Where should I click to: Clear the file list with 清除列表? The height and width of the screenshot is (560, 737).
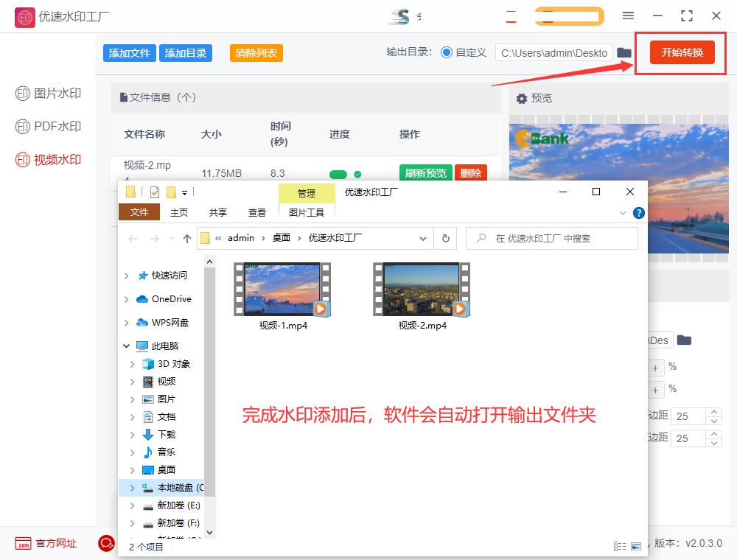pyautogui.click(x=256, y=53)
